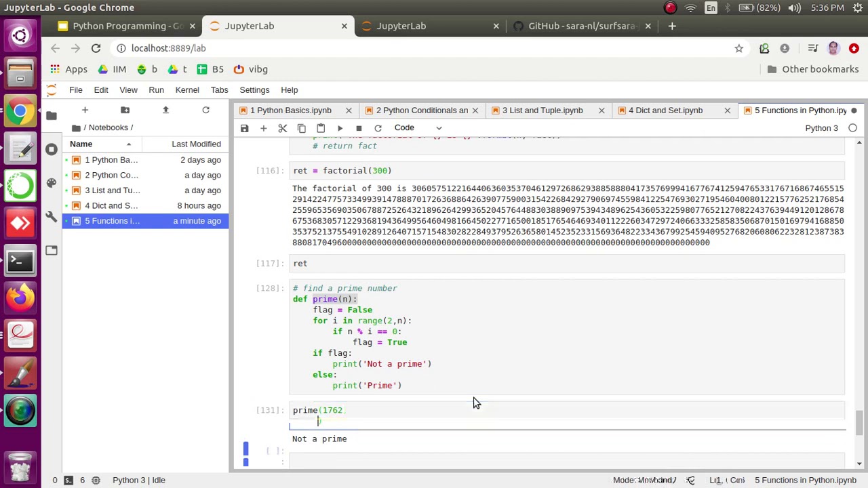Go to the Notebooks breadcrumb folder
The height and width of the screenshot is (488, 868).
pos(108,127)
